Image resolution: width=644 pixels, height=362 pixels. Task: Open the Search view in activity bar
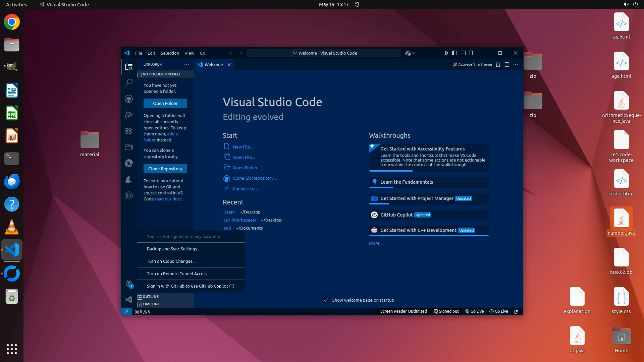(x=129, y=82)
